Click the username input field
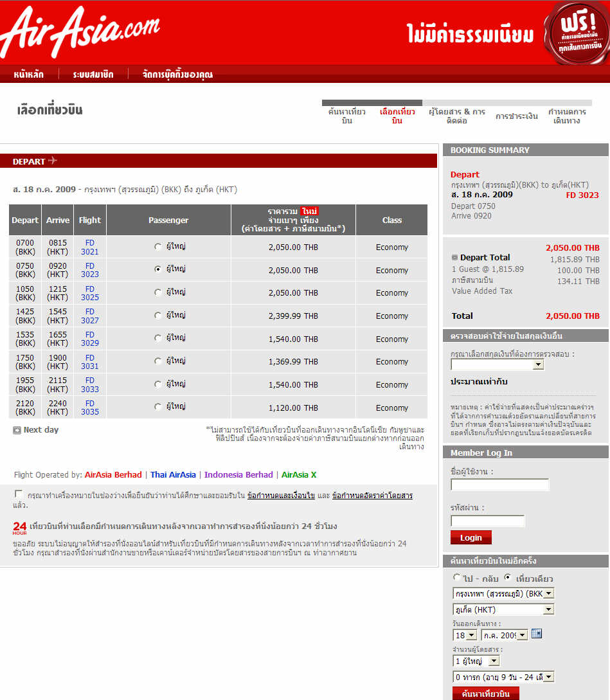The width and height of the screenshot is (610, 700). pyautogui.click(x=499, y=485)
